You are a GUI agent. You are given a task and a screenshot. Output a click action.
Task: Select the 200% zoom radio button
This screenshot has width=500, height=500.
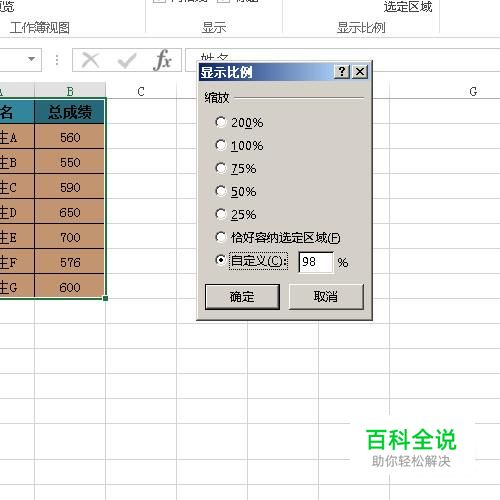(x=221, y=122)
